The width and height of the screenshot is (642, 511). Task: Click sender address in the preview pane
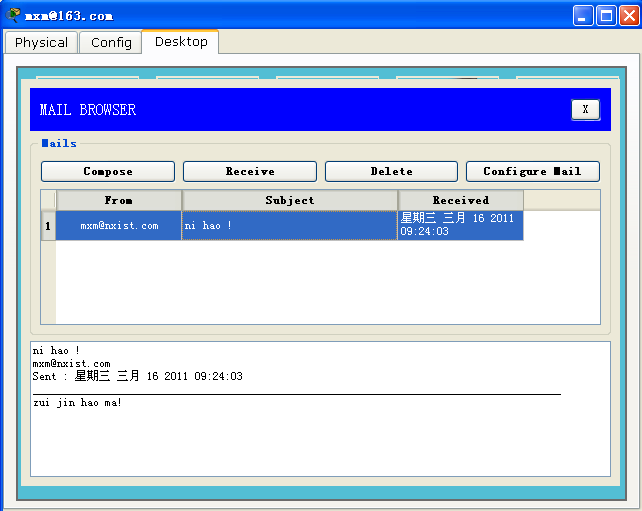click(x=71, y=364)
